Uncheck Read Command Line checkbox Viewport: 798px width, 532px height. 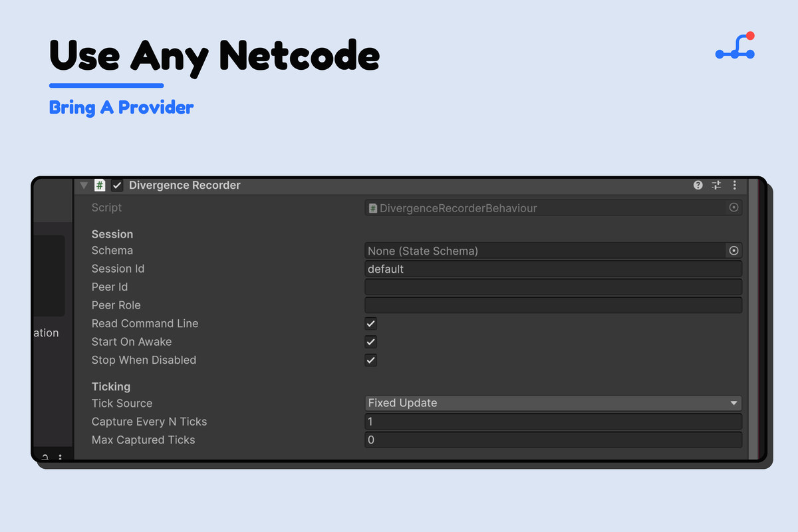coord(371,324)
